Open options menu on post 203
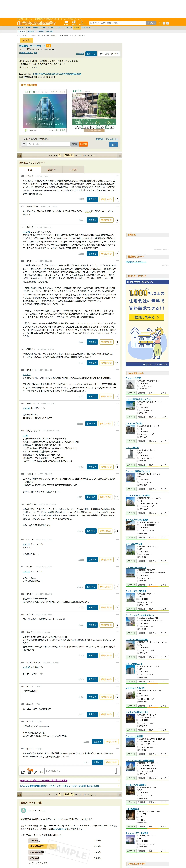This screenshot has width=186, height=868. coord(117,227)
